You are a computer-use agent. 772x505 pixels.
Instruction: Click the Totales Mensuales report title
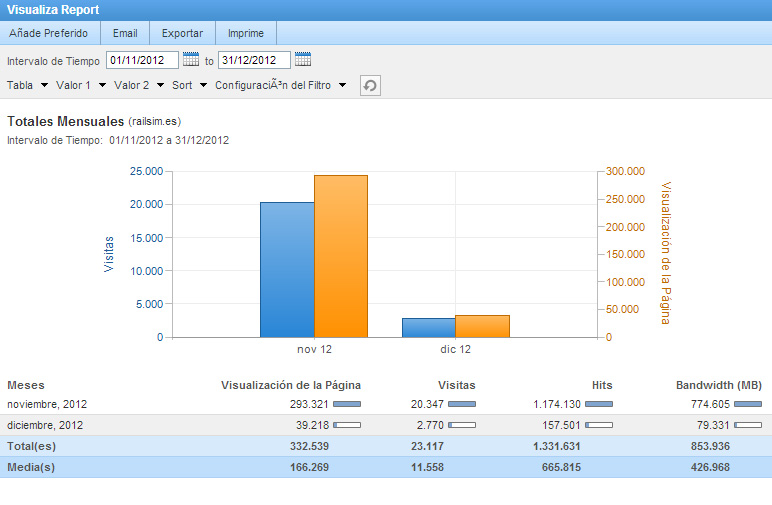coord(65,121)
